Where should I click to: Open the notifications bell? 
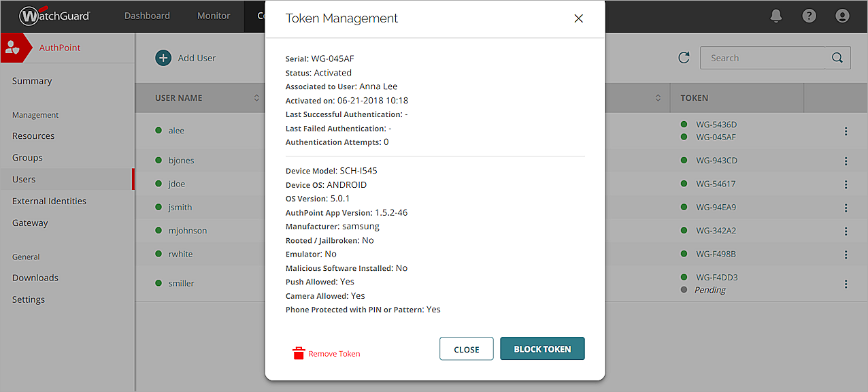[x=776, y=16]
